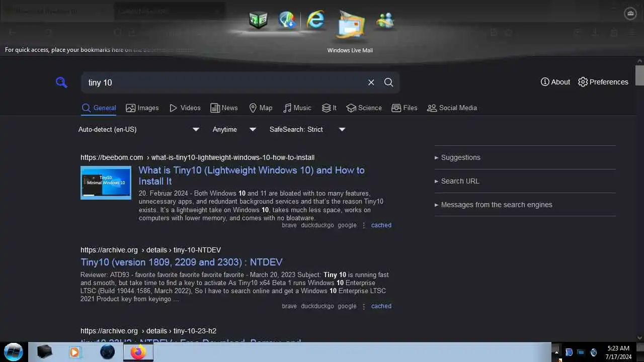Image resolution: width=644 pixels, height=362 pixels.
Task: Switch to Firefox on the taskbar
Action: [x=138, y=352]
